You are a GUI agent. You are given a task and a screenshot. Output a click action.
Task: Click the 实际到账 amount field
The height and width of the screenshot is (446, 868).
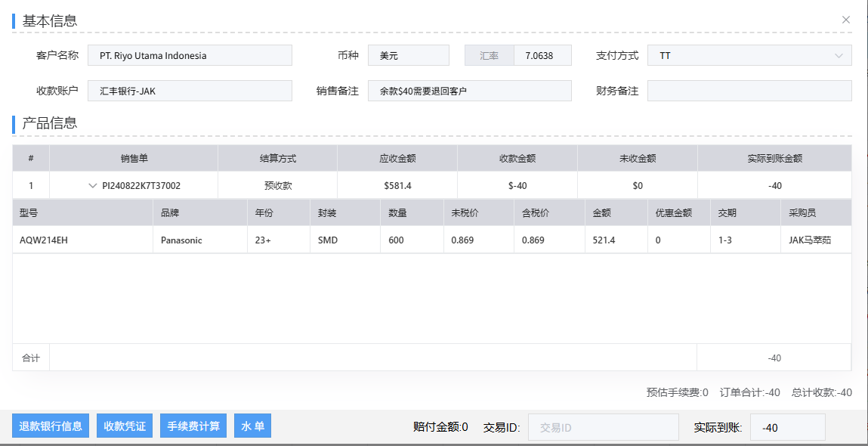click(x=787, y=427)
